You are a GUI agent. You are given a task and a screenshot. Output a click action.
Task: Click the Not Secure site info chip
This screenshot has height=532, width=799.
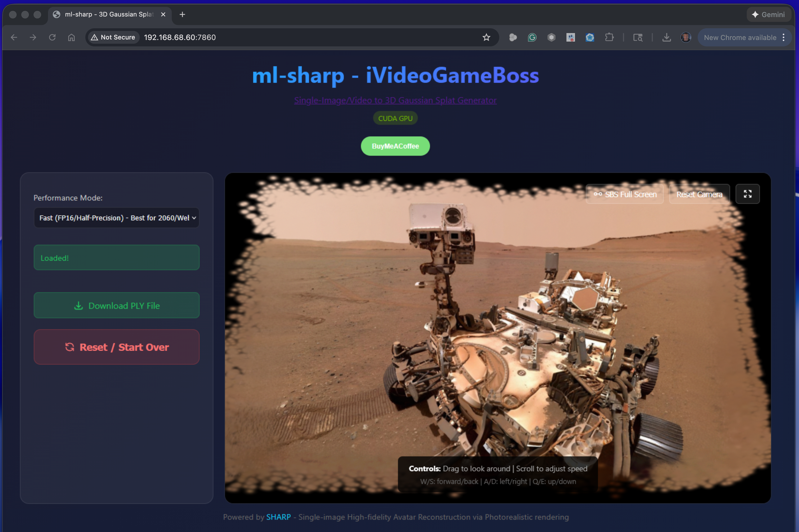pyautogui.click(x=113, y=37)
